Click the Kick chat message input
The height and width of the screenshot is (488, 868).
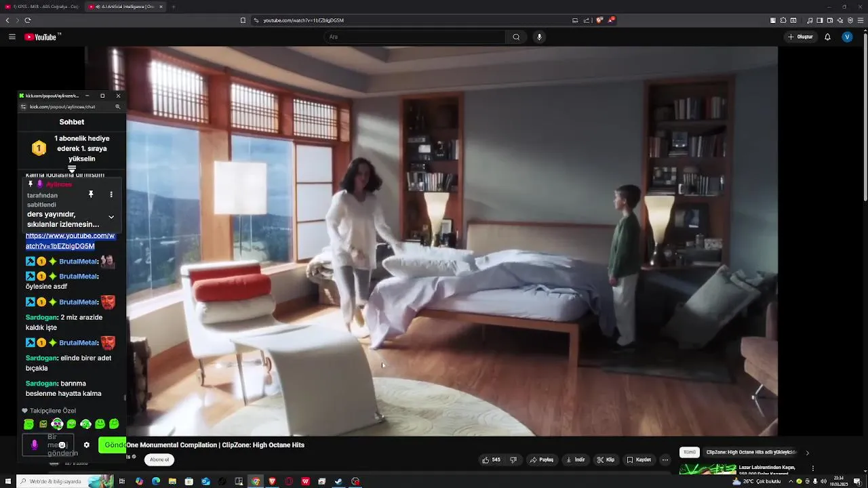49,445
